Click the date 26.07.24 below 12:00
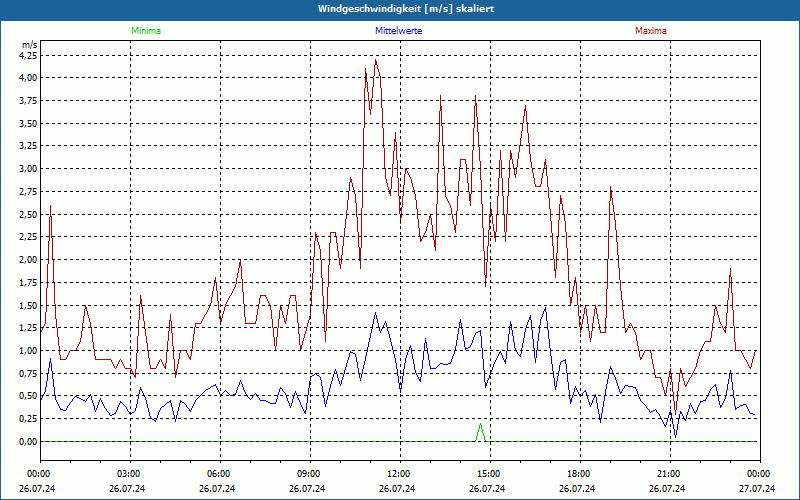 (x=397, y=488)
